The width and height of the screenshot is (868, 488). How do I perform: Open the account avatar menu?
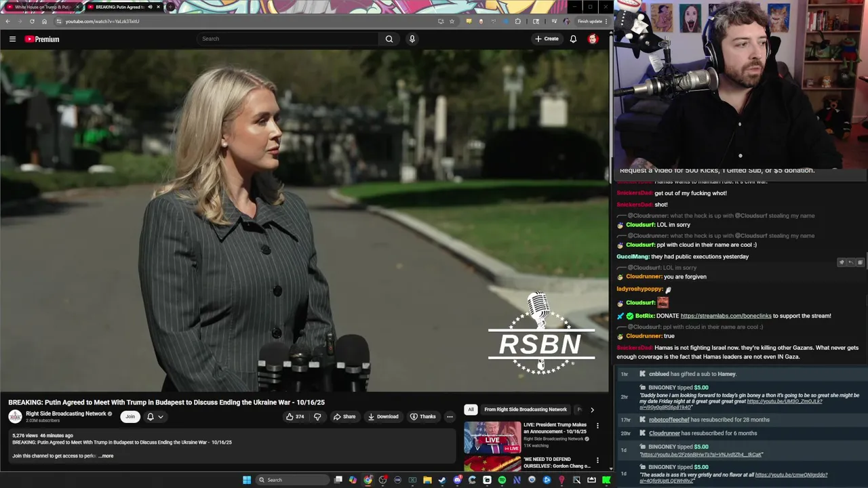pyautogui.click(x=593, y=39)
